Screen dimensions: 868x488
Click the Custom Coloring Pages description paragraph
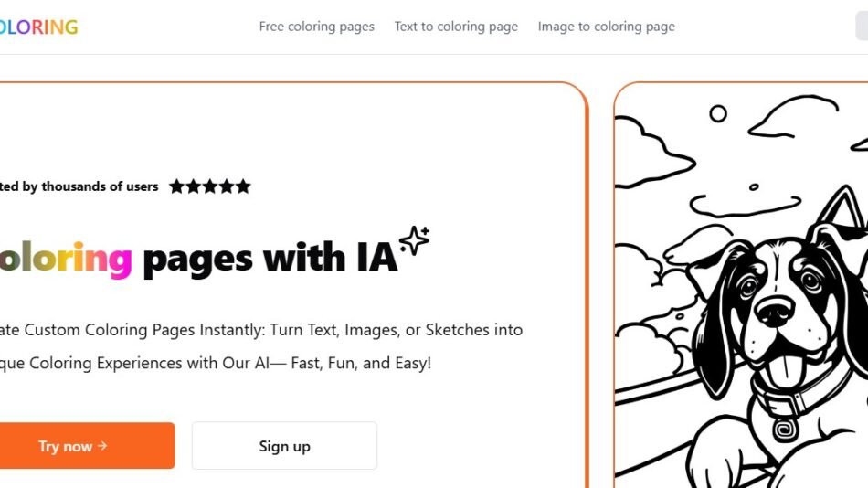pos(260,345)
